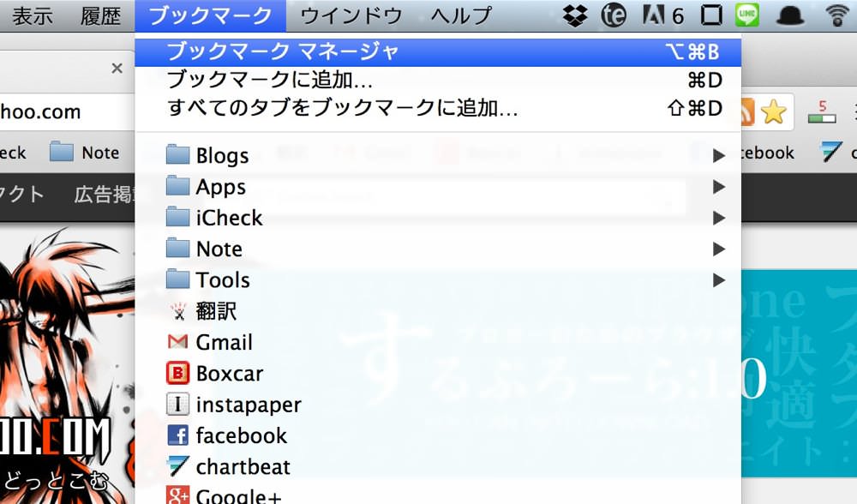Viewport: 857px width, 504px height.
Task: Open the instapaper bookmark
Action: pyautogui.click(x=438, y=405)
